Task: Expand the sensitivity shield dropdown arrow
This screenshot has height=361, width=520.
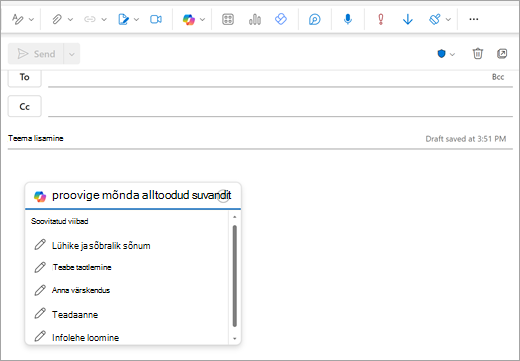Action: (452, 54)
